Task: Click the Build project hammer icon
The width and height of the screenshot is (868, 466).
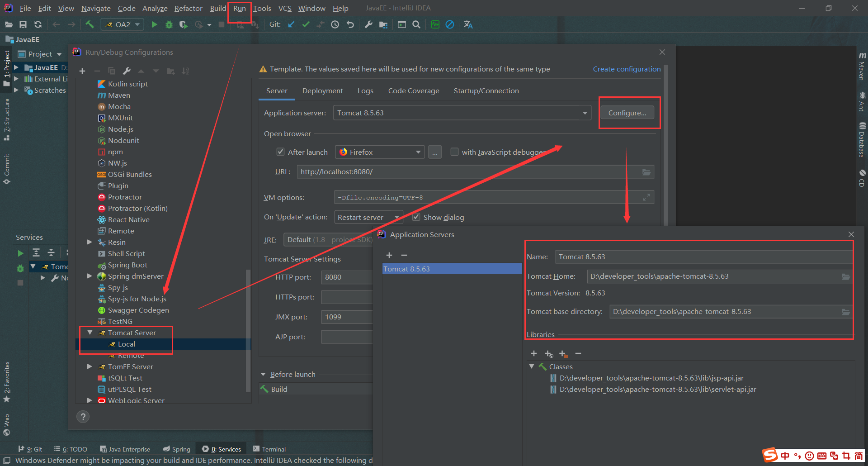Action: coord(90,24)
